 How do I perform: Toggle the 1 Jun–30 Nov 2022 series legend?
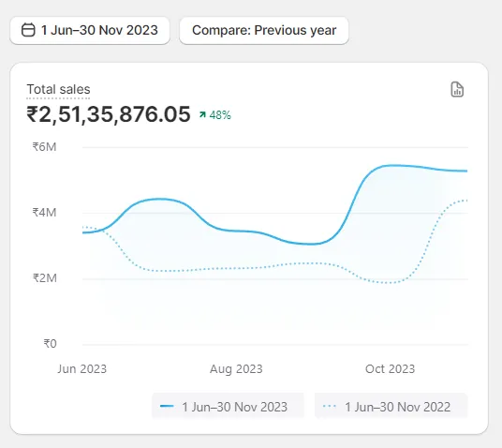pos(391,407)
